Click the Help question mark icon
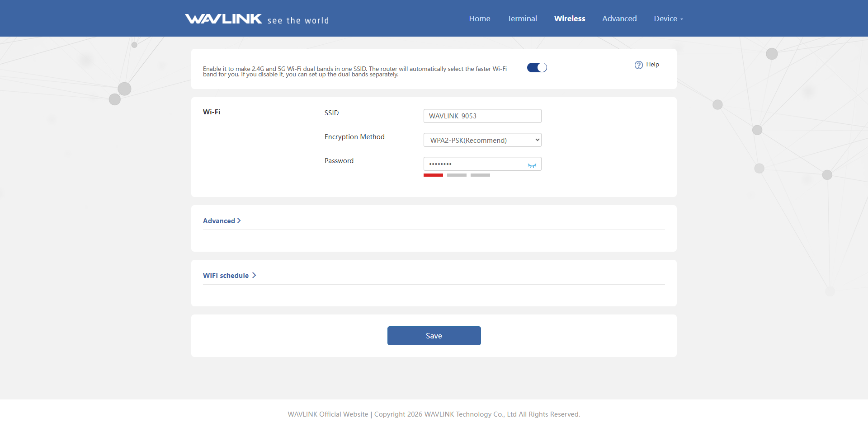 tap(638, 65)
